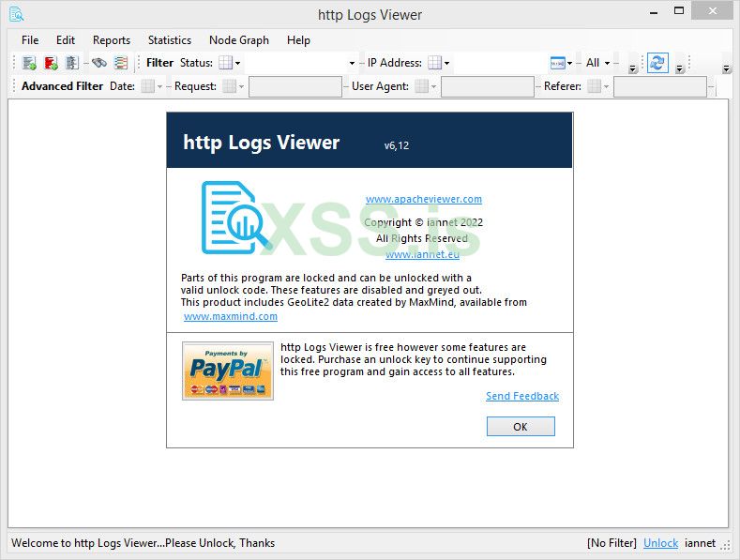Image resolution: width=740 pixels, height=560 pixels.
Task: Open overflow chevron at toolbar far right
Action: 726,69
